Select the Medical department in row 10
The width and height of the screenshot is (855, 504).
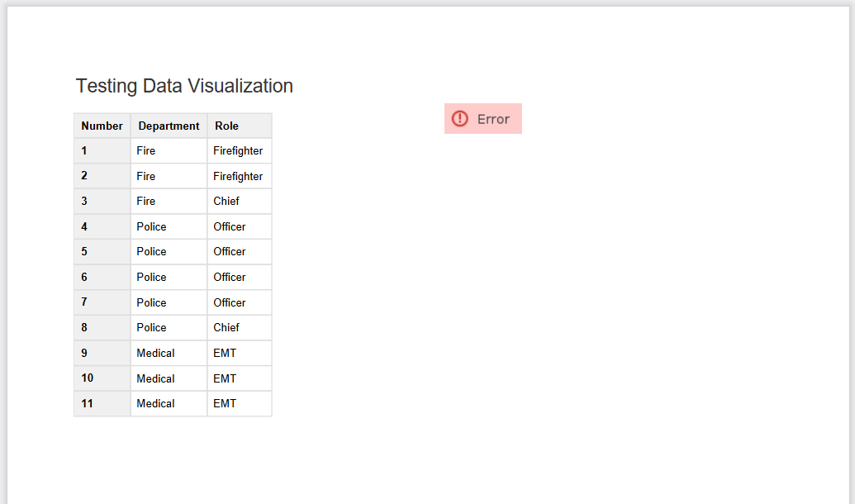coord(154,378)
